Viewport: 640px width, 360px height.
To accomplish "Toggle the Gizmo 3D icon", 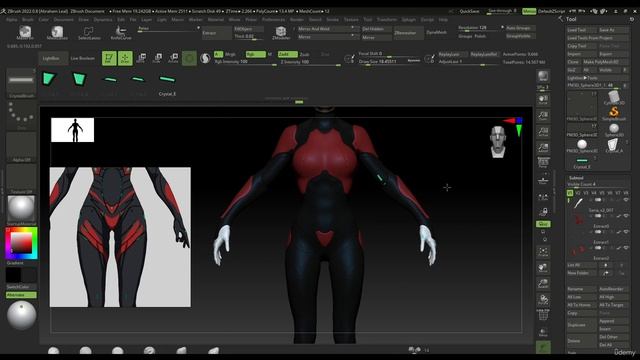I will [x=189, y=58].
